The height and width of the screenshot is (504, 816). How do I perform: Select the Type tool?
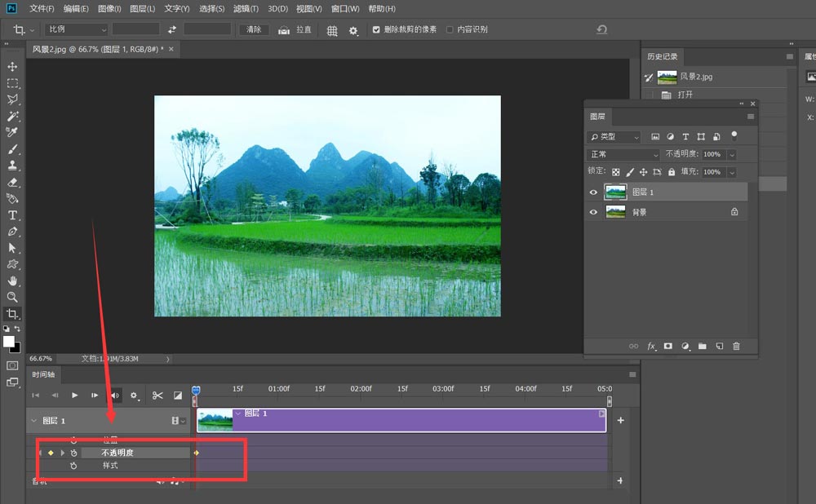(12, 214)
